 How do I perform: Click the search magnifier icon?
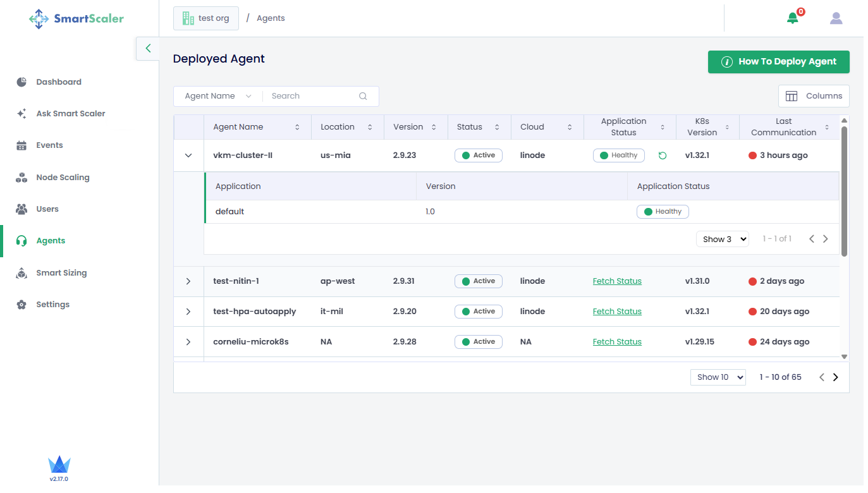click(363, 96)
